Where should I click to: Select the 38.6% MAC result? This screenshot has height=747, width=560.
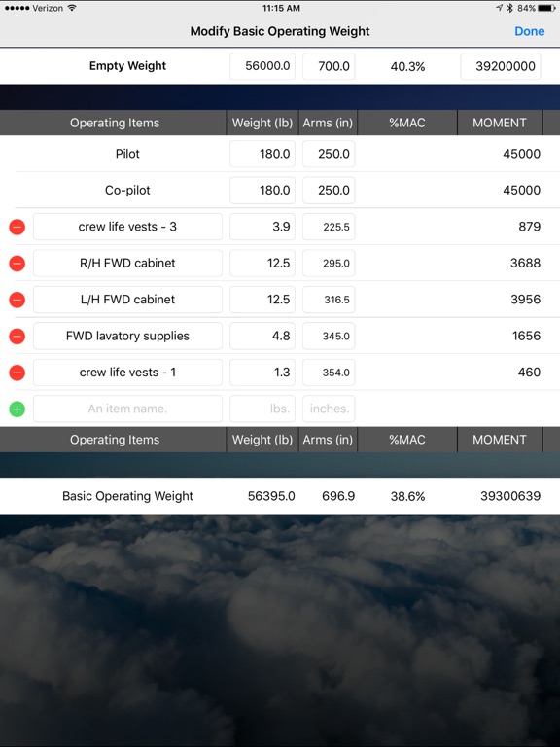[407, 496]
